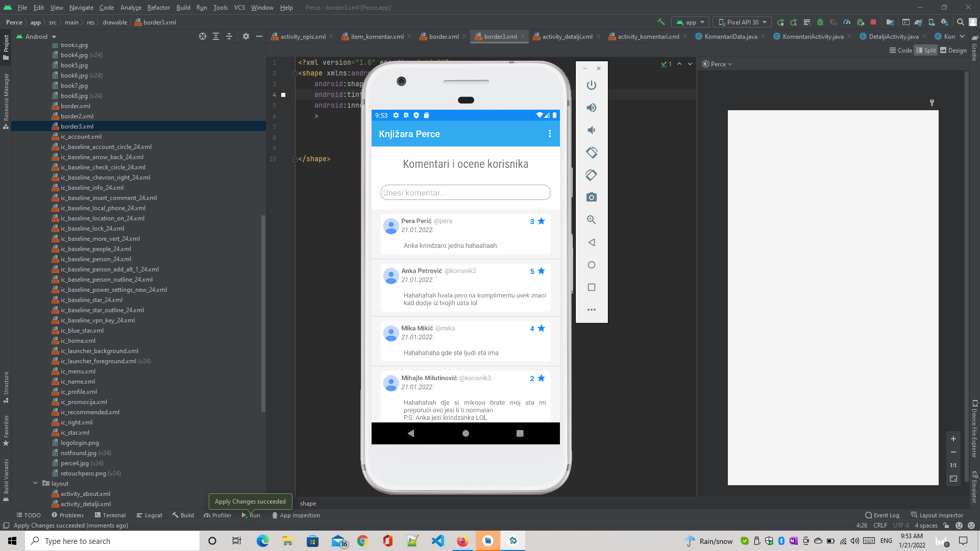Open Layout Inspector from the status bar
Image resolution: width=980 pixels, height=551 pixels.
[x=941, y=515]
